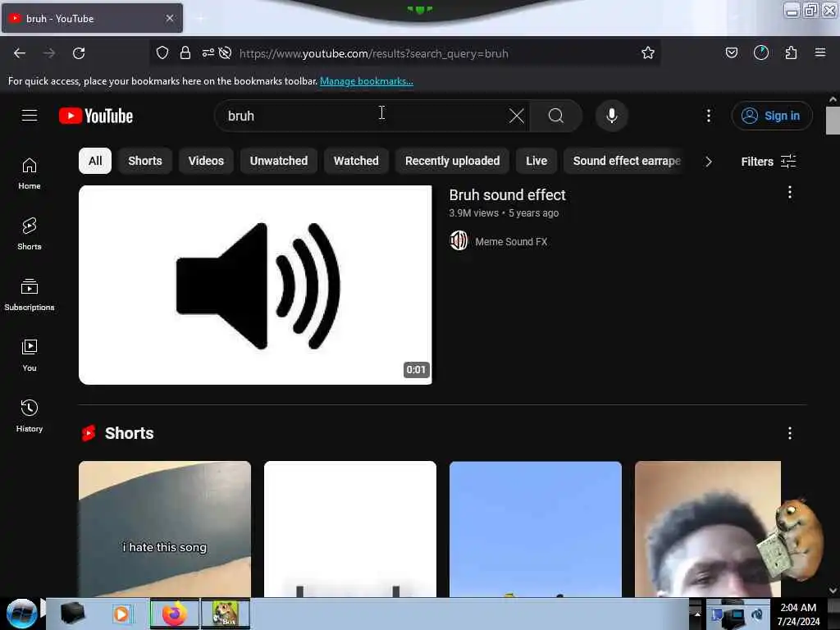Open the 'i hate this song' short

pyautogui.click(x=164, y=529)
